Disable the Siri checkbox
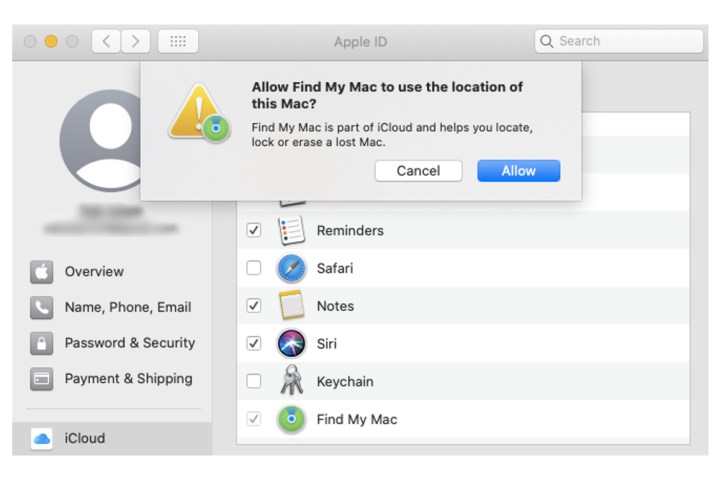 (x=254, y=343)
